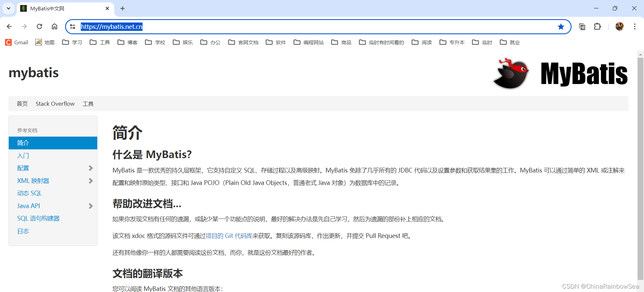Open the 专升本 bookmark folder
Viewport: 644px width, 292px height.
(x=452, y=42)
